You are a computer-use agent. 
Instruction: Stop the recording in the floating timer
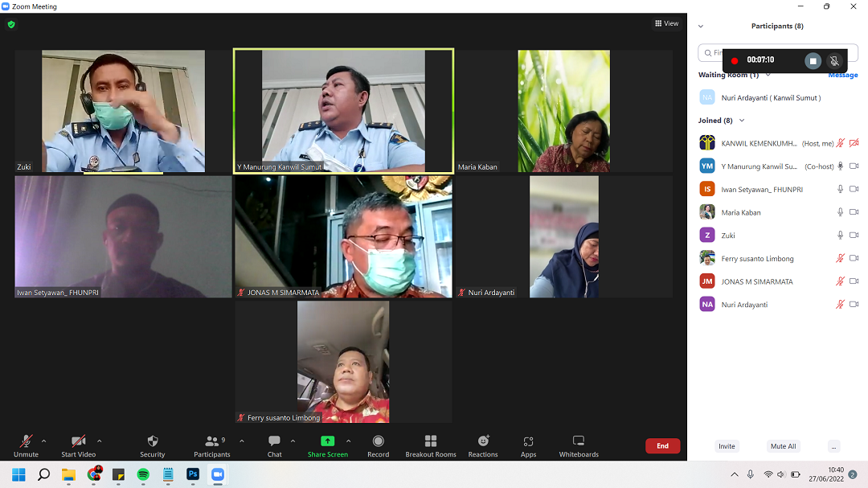click(813, 61)
